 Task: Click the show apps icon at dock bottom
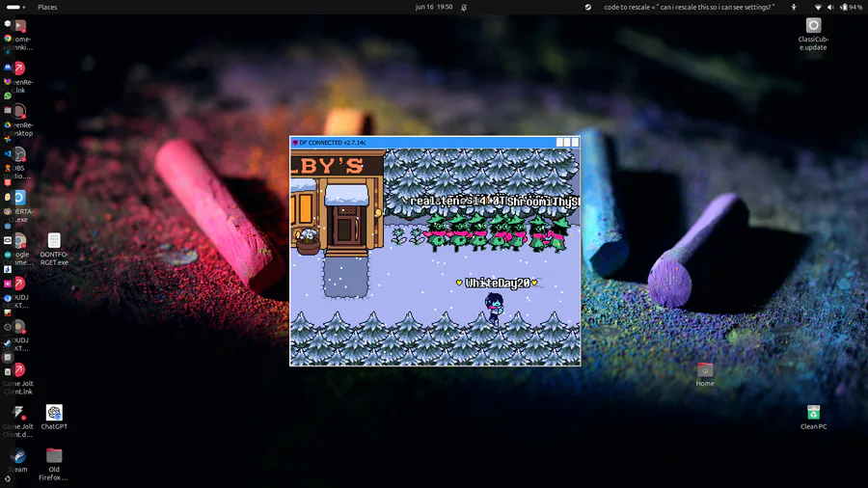(x=8, y=479)
